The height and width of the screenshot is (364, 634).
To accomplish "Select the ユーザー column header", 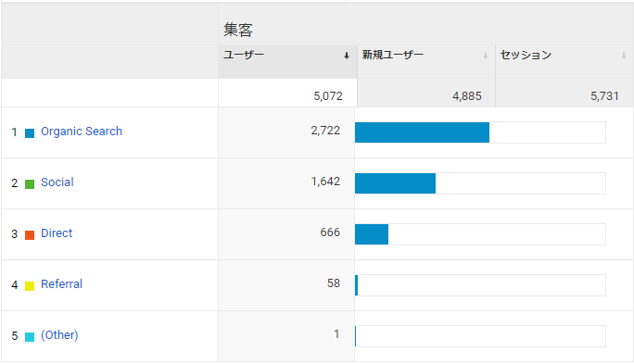I will pos(244,55).
